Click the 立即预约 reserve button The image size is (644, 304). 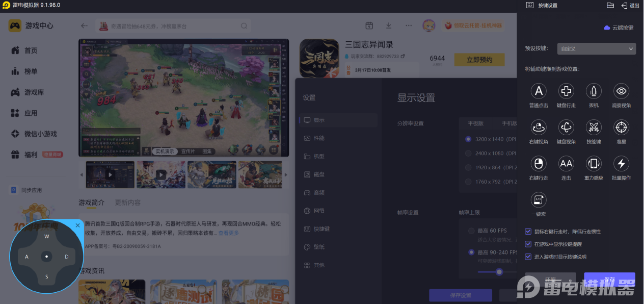click(x=479, y=60)
